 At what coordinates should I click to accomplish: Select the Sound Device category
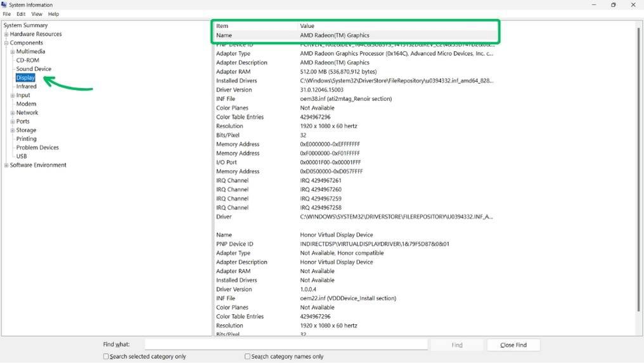click(x=34, y=69)
